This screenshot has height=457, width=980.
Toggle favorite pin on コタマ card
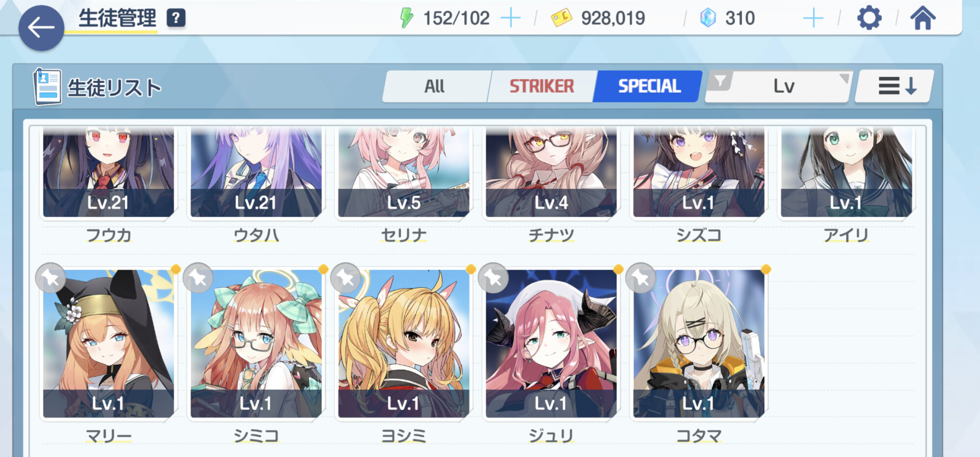click(x=640, y=278)
